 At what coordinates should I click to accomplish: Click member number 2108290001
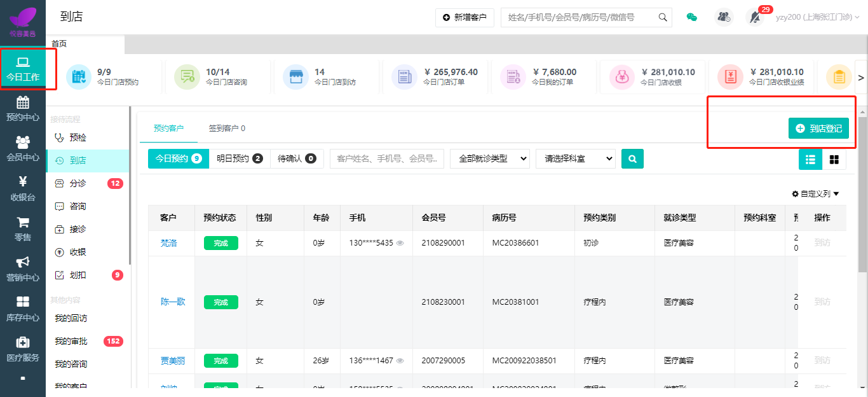tap(444, 243)
